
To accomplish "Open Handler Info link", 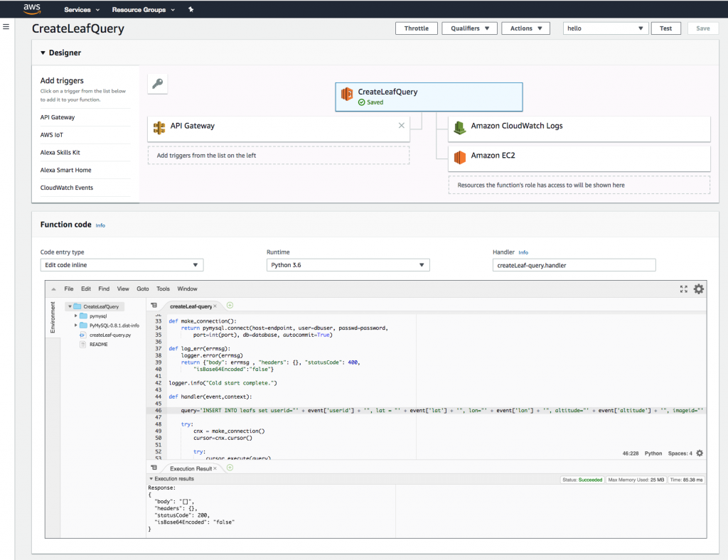I will pyautogui.click(x=523, y=252).
